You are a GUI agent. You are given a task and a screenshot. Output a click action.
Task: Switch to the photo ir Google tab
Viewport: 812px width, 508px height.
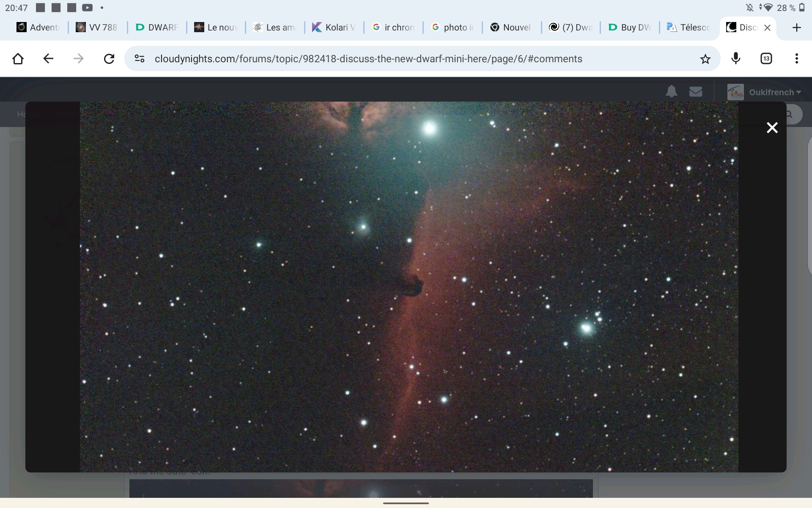[x=452, y=28]
